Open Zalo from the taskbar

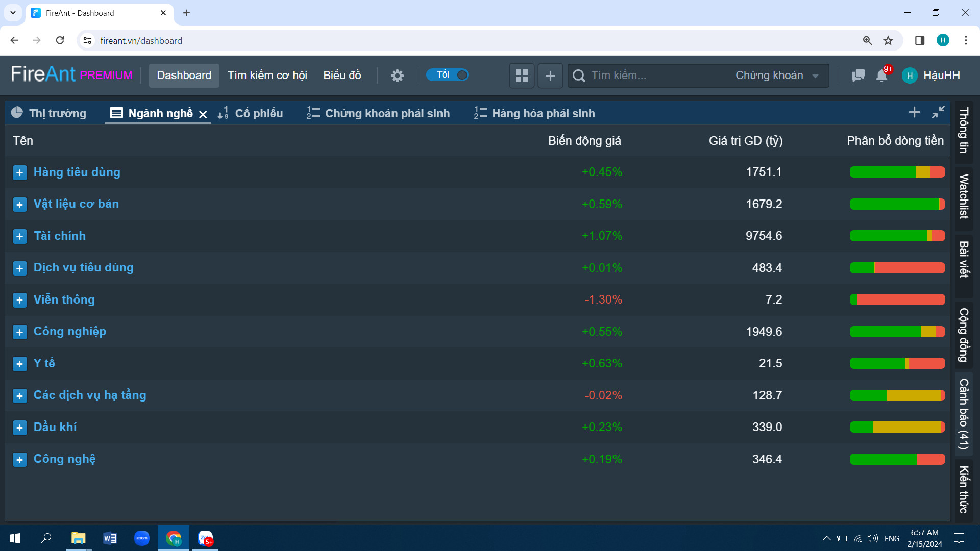pos(205,538)
